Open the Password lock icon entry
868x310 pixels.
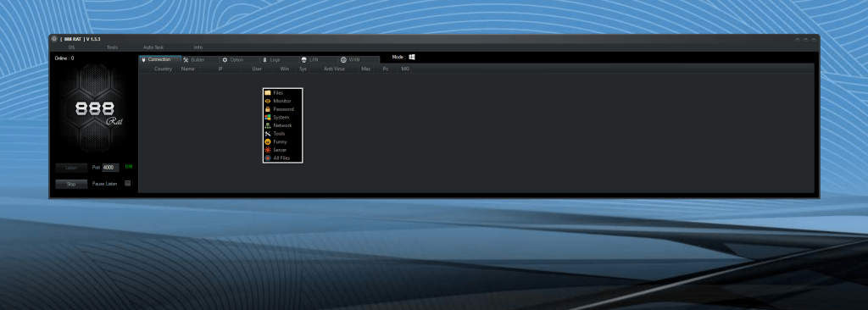pos(268,109)
